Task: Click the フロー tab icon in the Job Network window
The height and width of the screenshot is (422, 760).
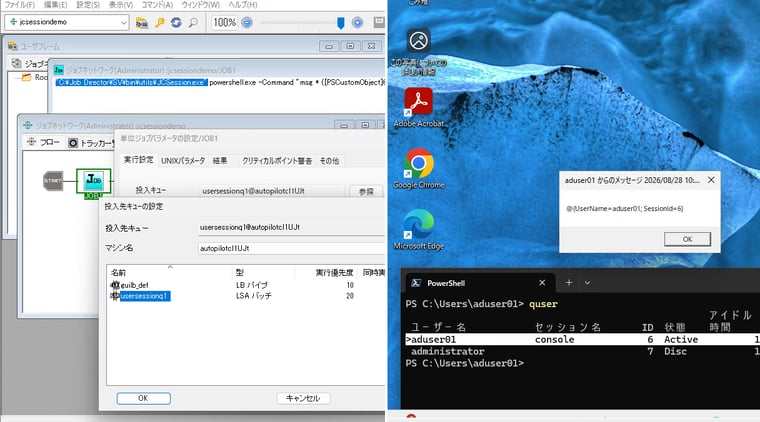Action: point(32,141)
